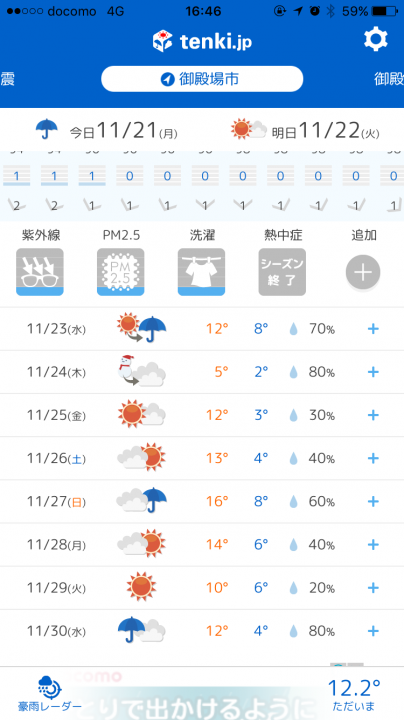Add an index with 追加 plus button
The width and height of the screenshot is (404, 720).
[363, 273]
